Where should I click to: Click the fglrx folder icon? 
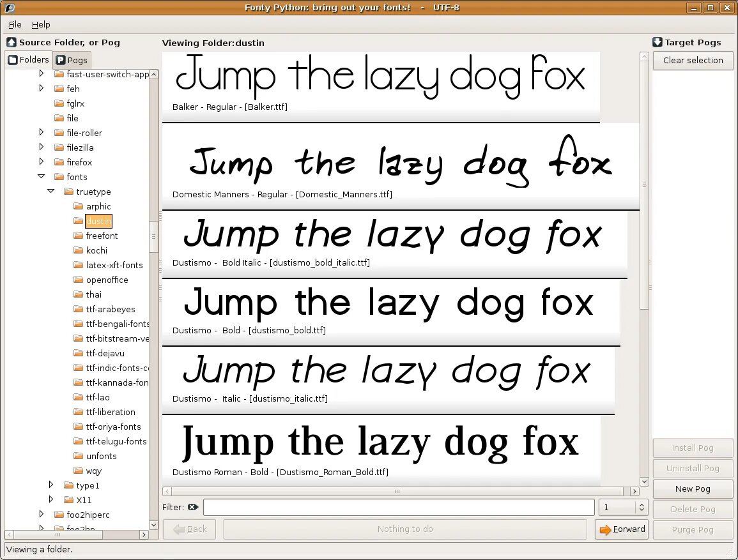[59, 103]
